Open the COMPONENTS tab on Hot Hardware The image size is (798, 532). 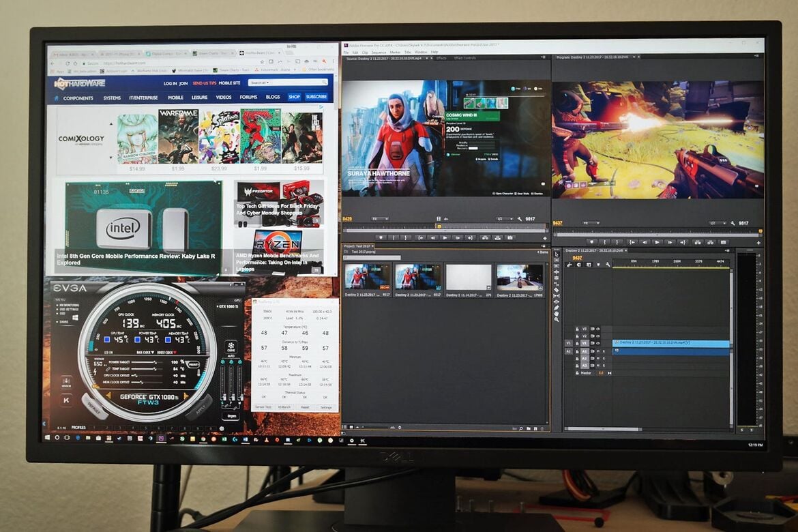tap(78, 98)
